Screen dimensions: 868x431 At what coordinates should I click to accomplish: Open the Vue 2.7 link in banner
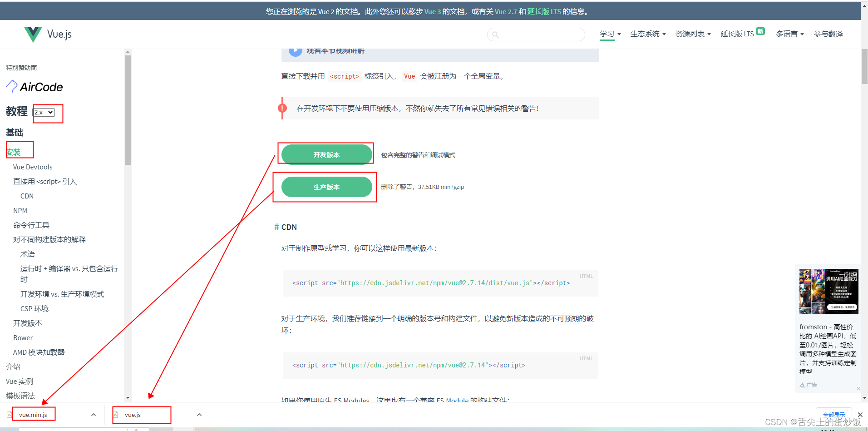[x=506, y=11]
